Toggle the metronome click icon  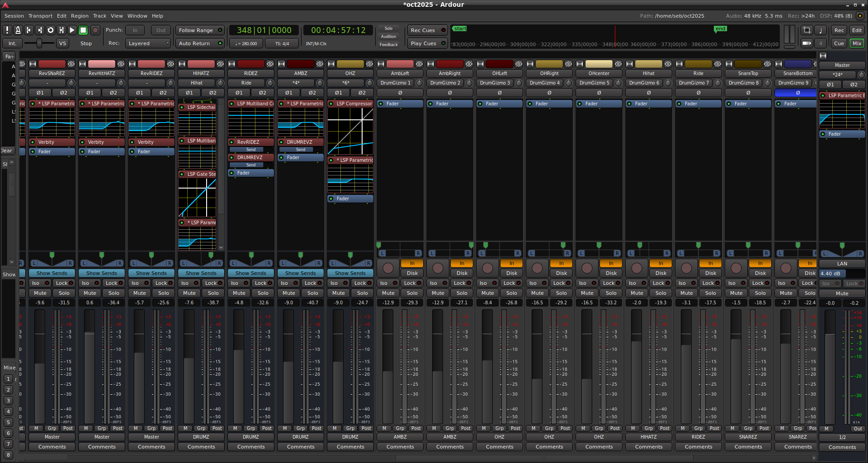click(x=18, y=30)
